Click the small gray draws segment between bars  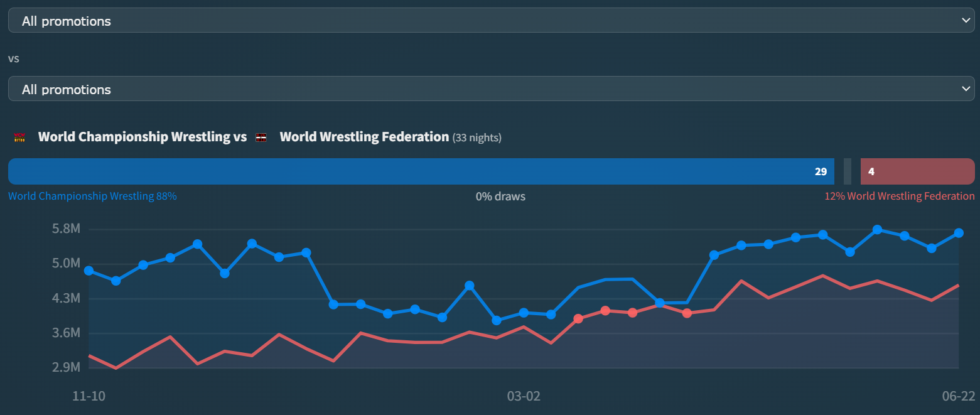coord(848,171)
